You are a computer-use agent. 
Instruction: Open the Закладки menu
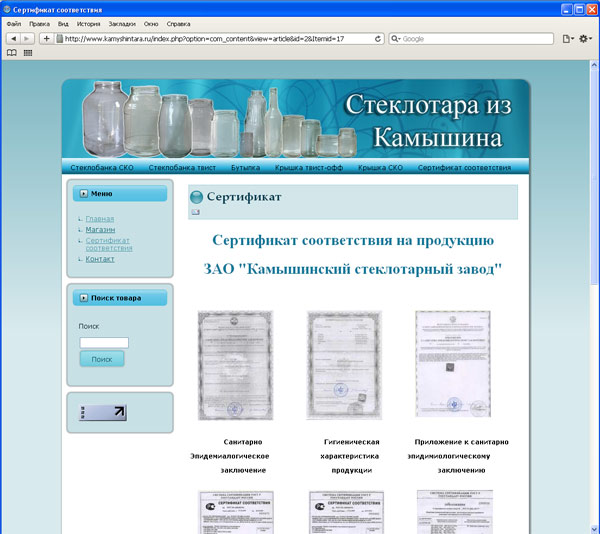tap(122, 24)
